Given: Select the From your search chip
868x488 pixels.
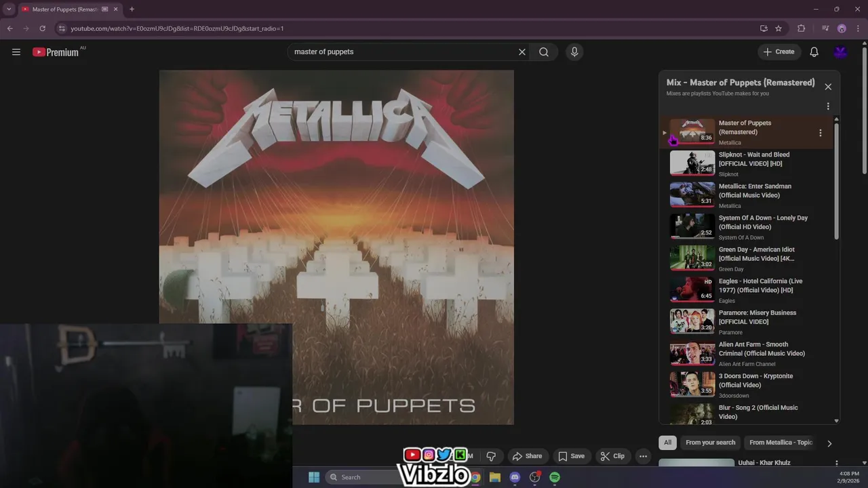Looking at the screenshot, I should click(711, 443).
